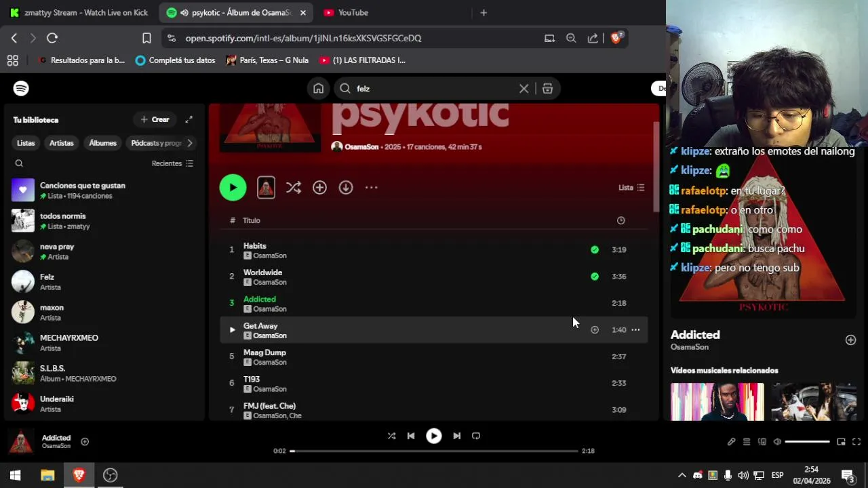Viewport: 868px width, 488px height.
Task: Add Get Away to liked songs
Action: 595,330
